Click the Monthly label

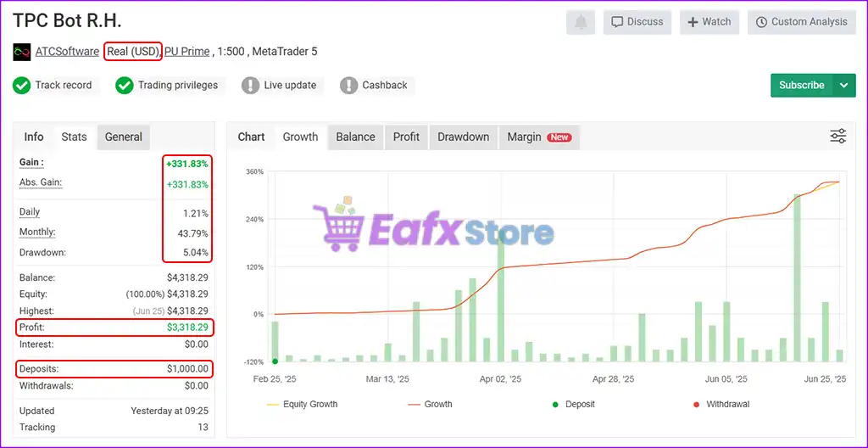(x=37, y=232)
